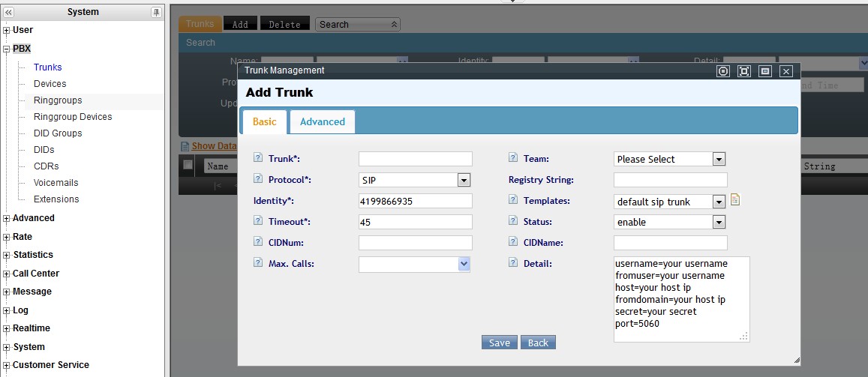Click into the Trunk name input field
868x377 pixels.
pyautogui.click(x=416, y=159)
